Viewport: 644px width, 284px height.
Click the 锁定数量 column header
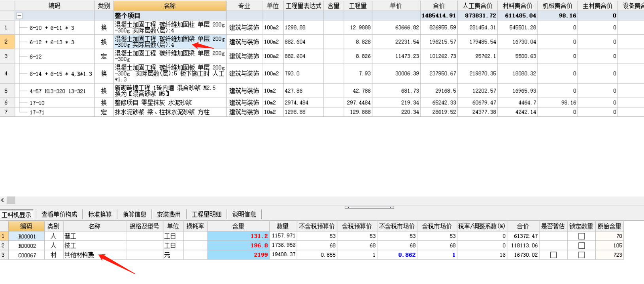pos(581,226)
